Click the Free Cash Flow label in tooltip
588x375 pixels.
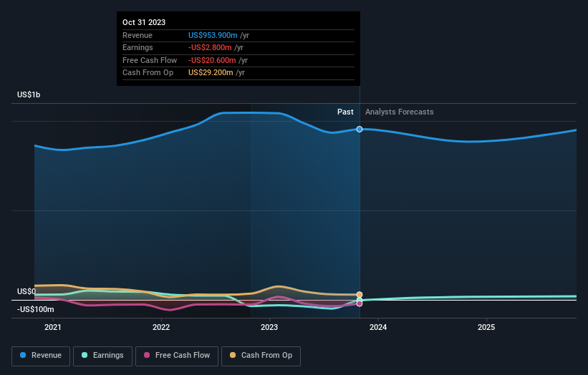pos(150,60)
